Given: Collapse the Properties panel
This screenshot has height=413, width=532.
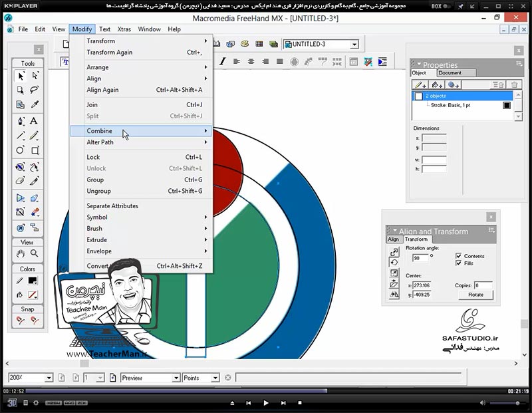Looking at the screenshot, I should (x=419, y=64).
